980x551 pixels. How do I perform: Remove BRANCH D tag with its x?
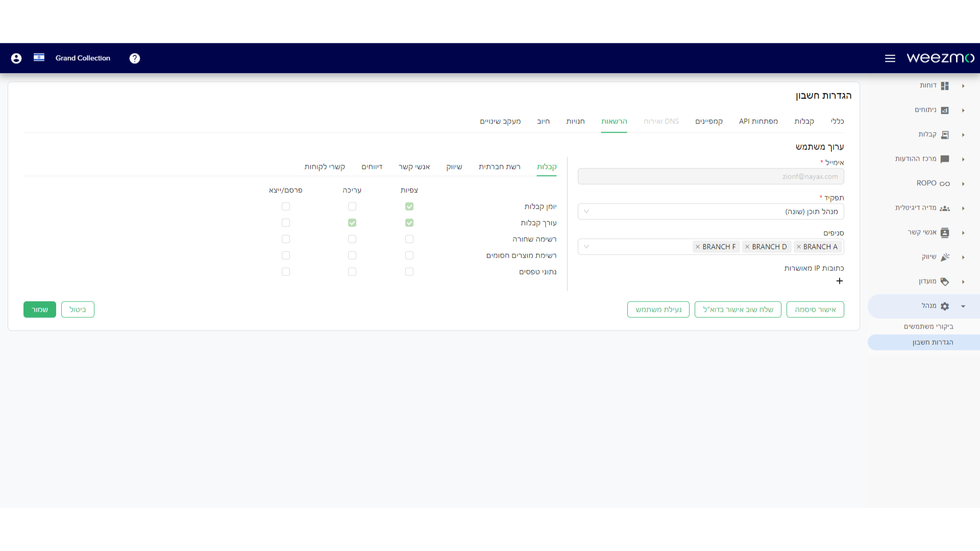pos(747,247)
